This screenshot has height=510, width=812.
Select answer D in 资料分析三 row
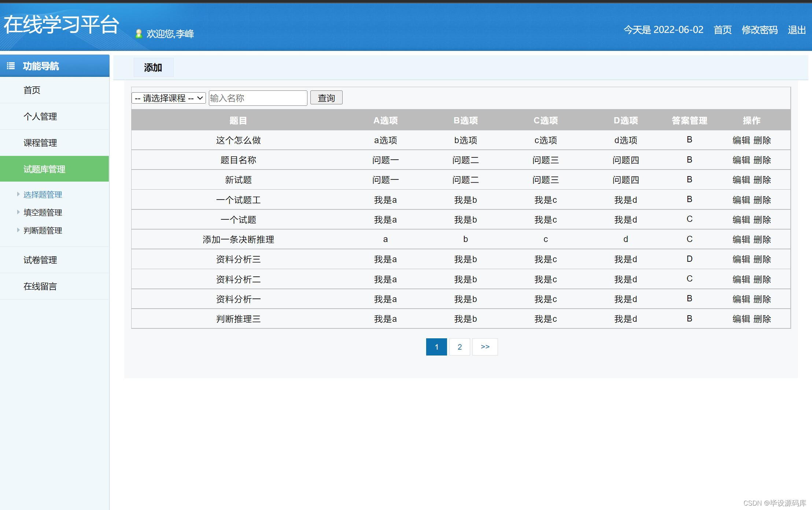pyautogui.click(x=689, y=259)
